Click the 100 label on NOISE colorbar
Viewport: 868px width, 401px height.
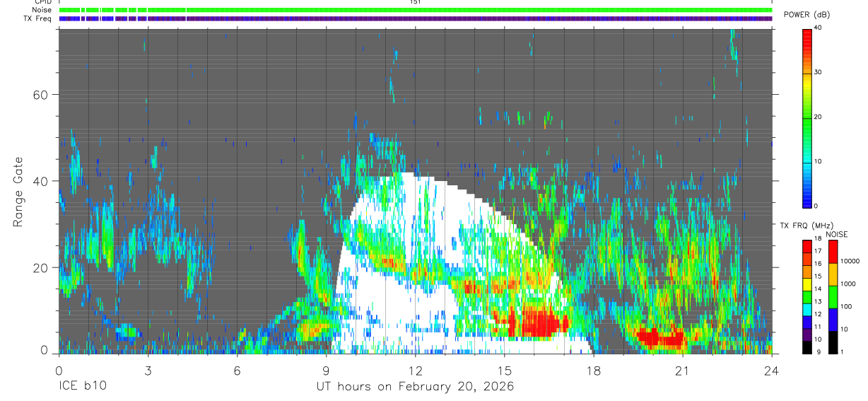847,306
